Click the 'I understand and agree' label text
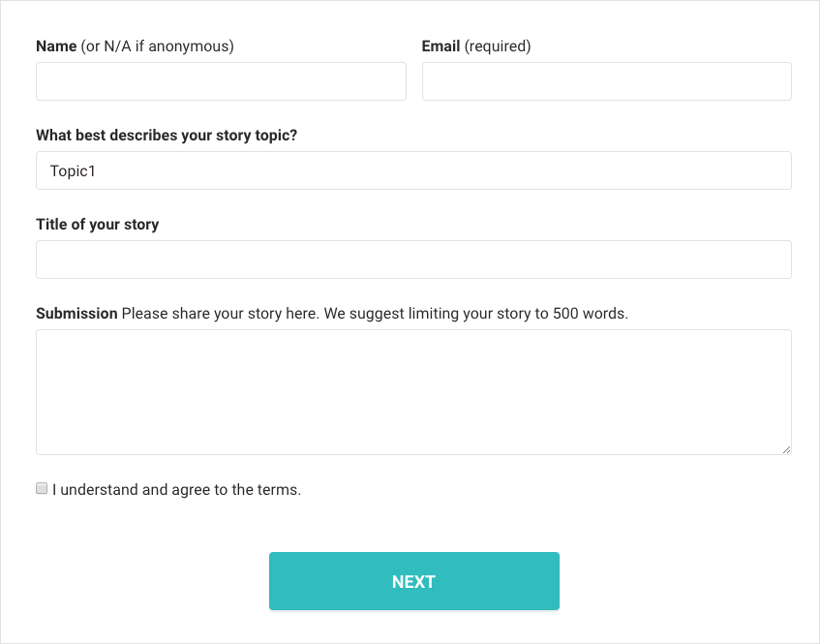Screen dimensions: 820x644 point(176,489)
